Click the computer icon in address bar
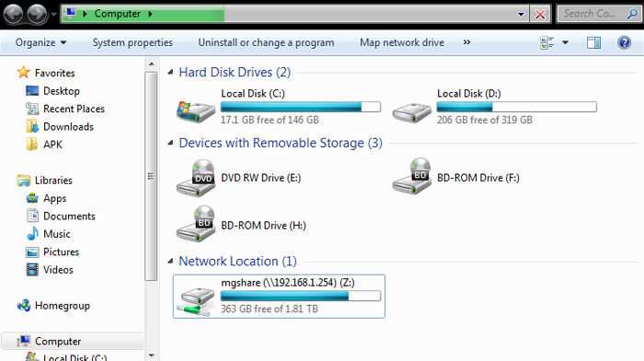644x361 pixels. (x=71, y=13)
